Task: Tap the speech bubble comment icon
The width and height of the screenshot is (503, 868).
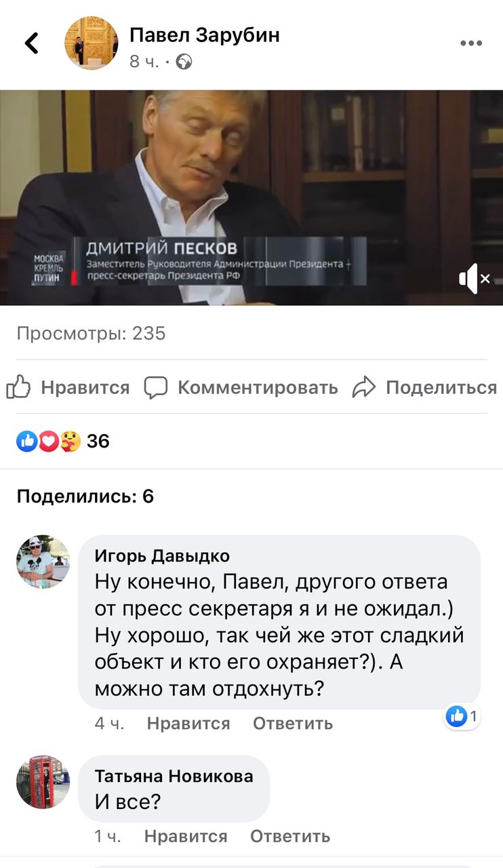Action: [x=156, y=387]
